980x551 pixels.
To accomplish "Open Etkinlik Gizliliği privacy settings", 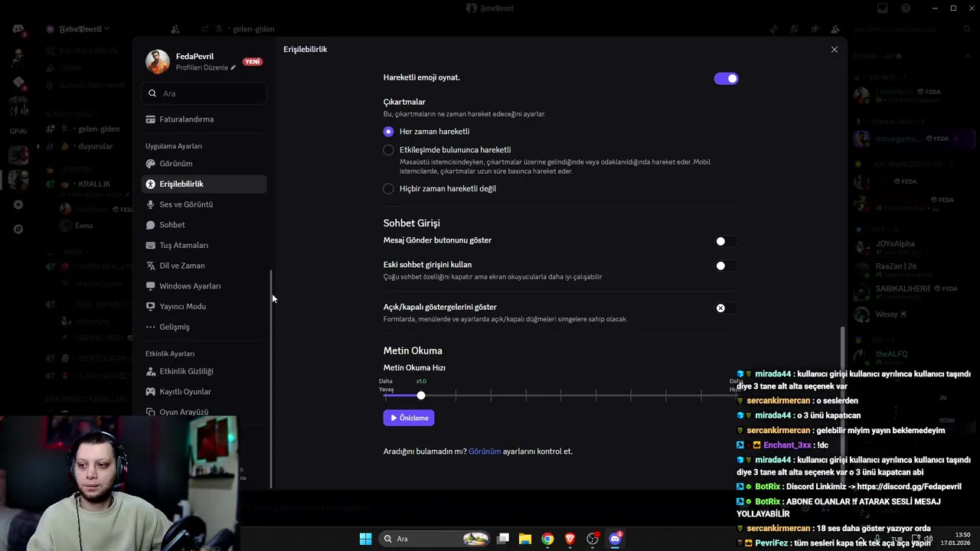I will tap(204, 371).
